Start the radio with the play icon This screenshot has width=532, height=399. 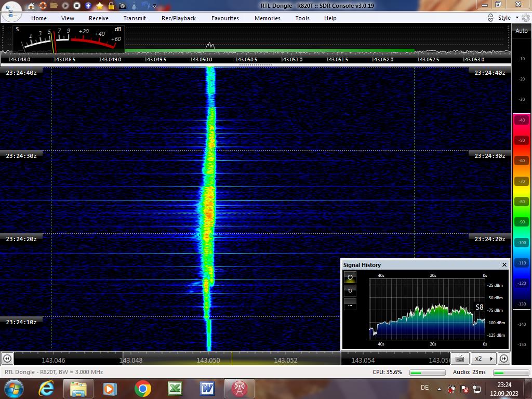65,5
